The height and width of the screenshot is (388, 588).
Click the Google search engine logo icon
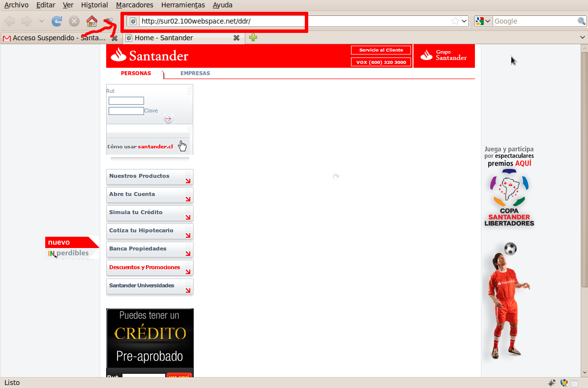click(480, 21)
